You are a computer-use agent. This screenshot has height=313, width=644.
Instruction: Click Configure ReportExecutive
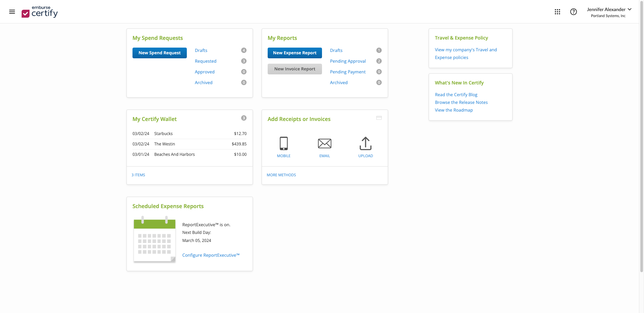pos(211,255)
